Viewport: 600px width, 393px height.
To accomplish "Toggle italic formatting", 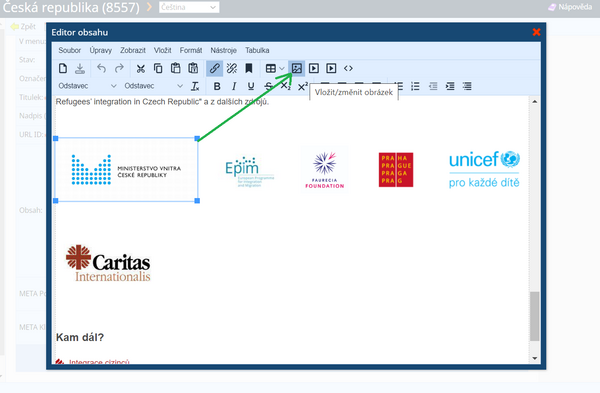I will pyautogui.click(x=234, y=86).
